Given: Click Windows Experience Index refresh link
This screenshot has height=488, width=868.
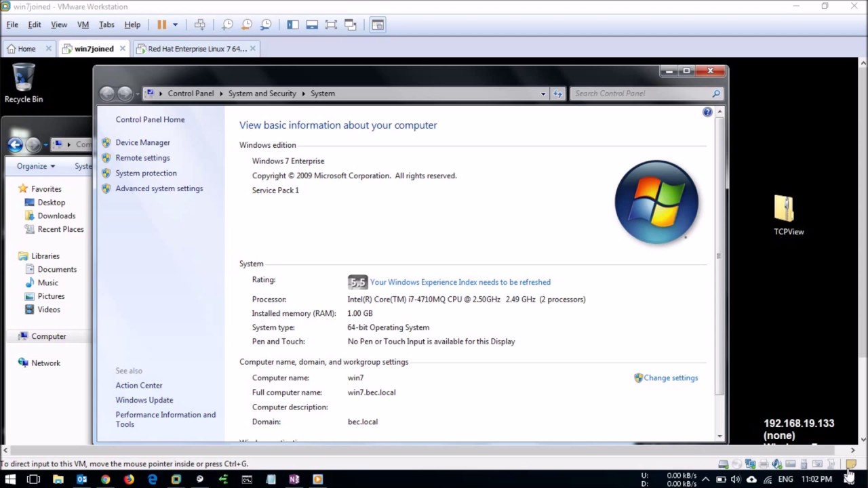Looking at the screenshot, I should click(460, 282).
